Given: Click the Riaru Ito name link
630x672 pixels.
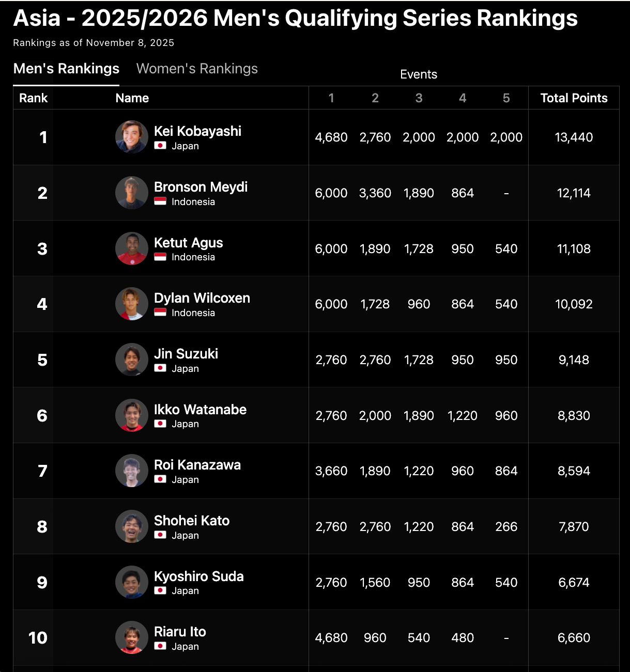Looking at the screenshot, I should point(180,632).
